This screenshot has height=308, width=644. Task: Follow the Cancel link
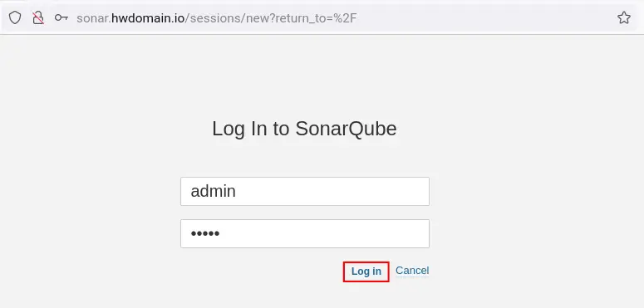coord(412,271)
